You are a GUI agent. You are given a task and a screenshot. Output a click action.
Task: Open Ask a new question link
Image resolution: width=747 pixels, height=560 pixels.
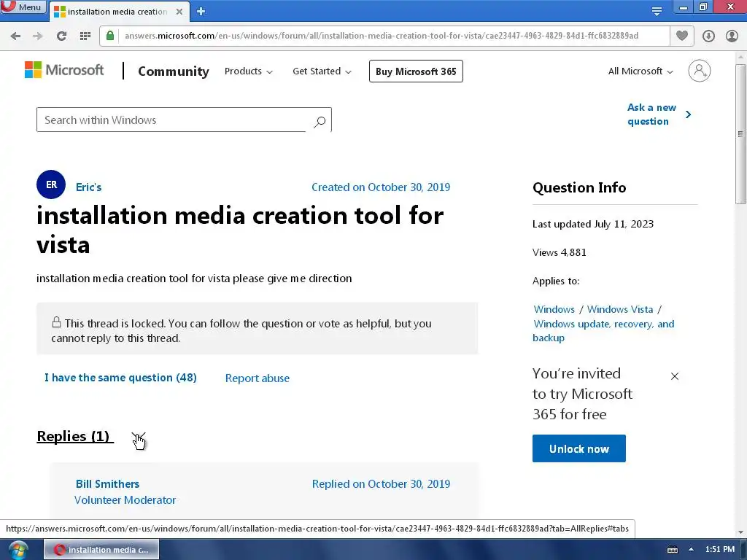point(659,114)
